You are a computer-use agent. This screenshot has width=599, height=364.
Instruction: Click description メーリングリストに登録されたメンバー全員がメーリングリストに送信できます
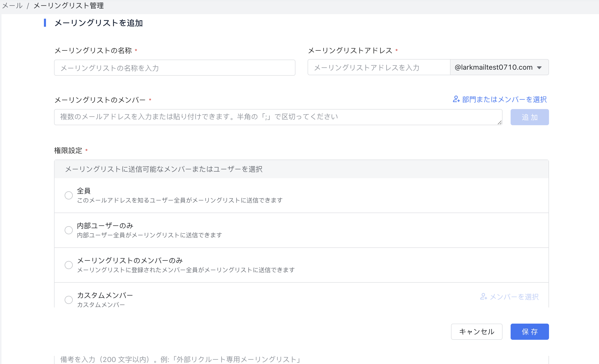(x=186, y=270)
